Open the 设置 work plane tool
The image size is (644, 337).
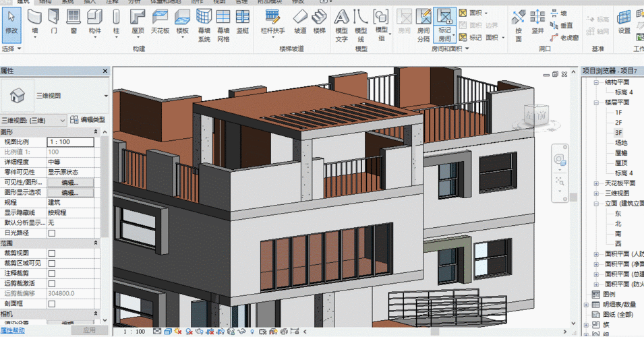[x=624, y=22]
